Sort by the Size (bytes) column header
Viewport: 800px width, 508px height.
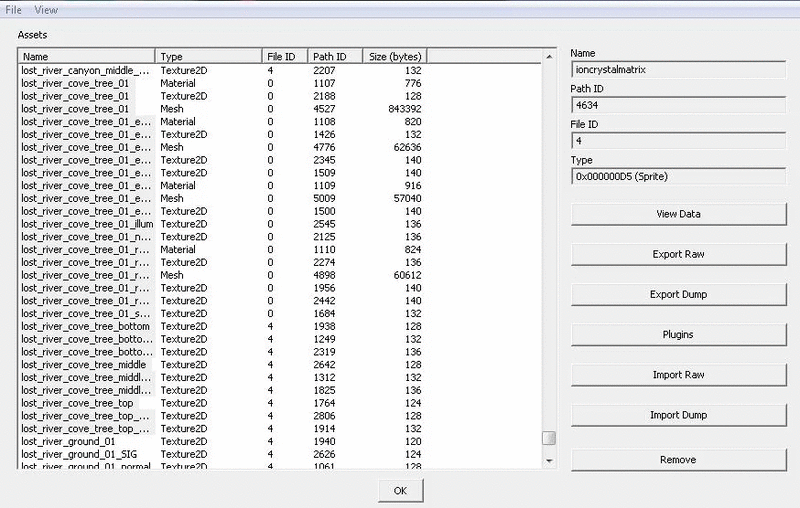tap(395, 57)
